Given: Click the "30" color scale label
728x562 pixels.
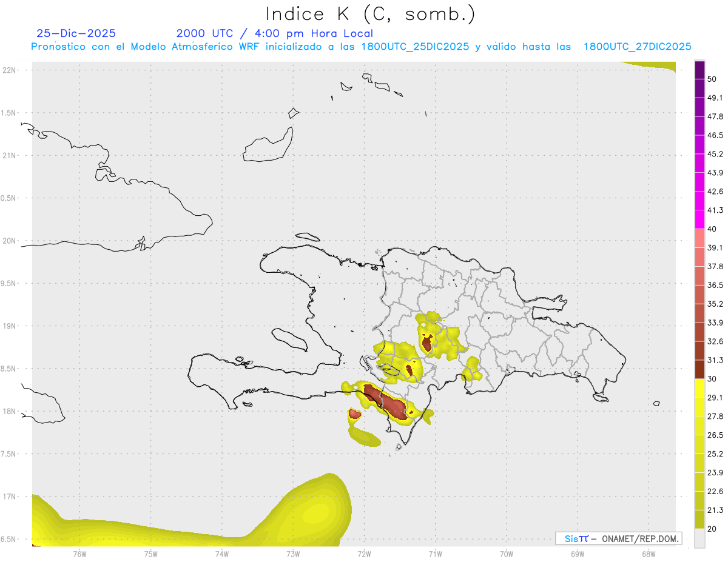Looking at the screenshot, I should tap(712, 379).
